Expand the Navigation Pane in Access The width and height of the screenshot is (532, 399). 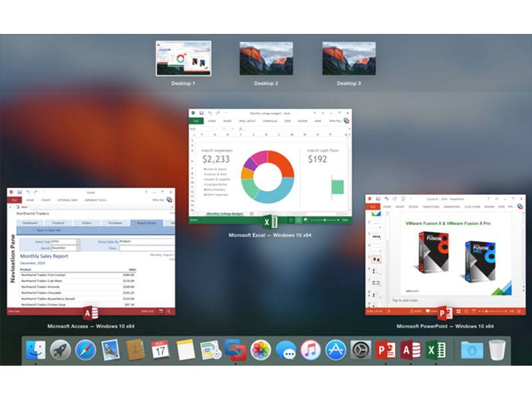coord(13,259)
